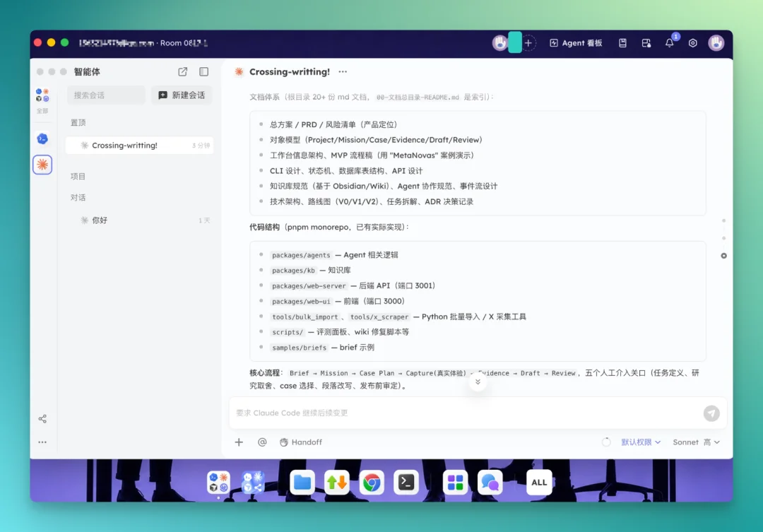This screenshot has height=532, width=763.
Task: Open the share nodes icon in sidebar
Action: coord(42,418)
